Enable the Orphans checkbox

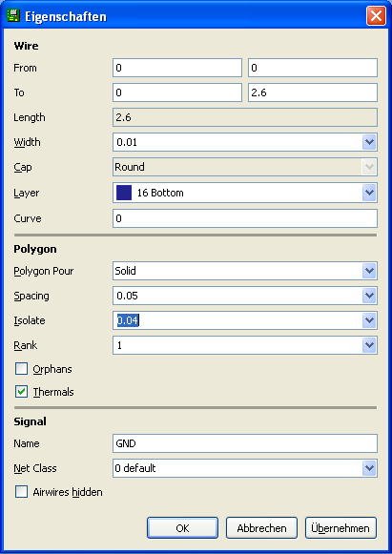pos(21,369)
